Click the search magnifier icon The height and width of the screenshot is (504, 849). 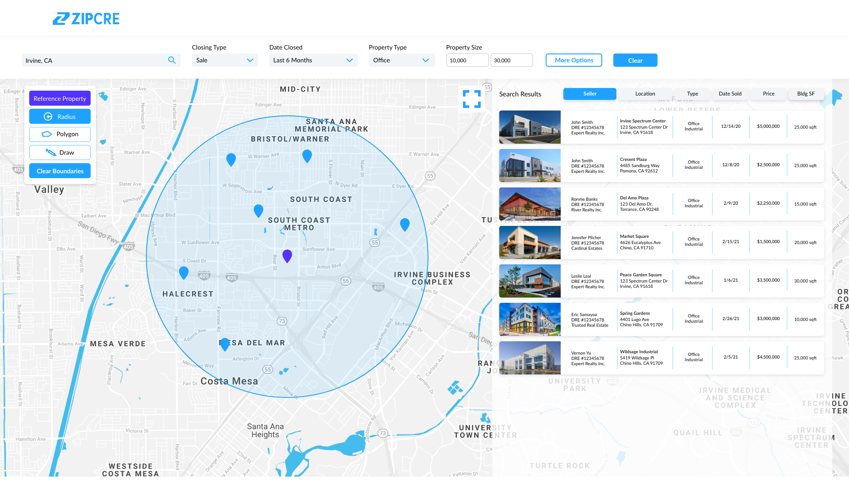tap(172, 60)
